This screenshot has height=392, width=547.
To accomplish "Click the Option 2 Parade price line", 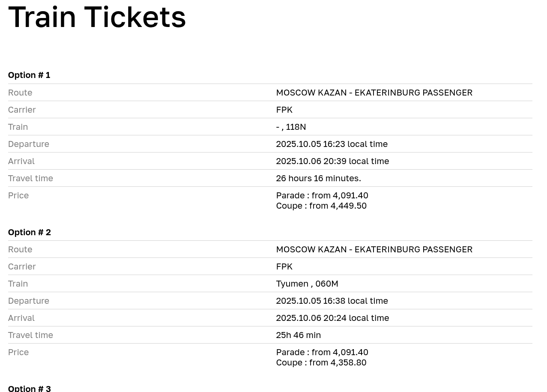I will pyautogui.click(x=322, y=352).
